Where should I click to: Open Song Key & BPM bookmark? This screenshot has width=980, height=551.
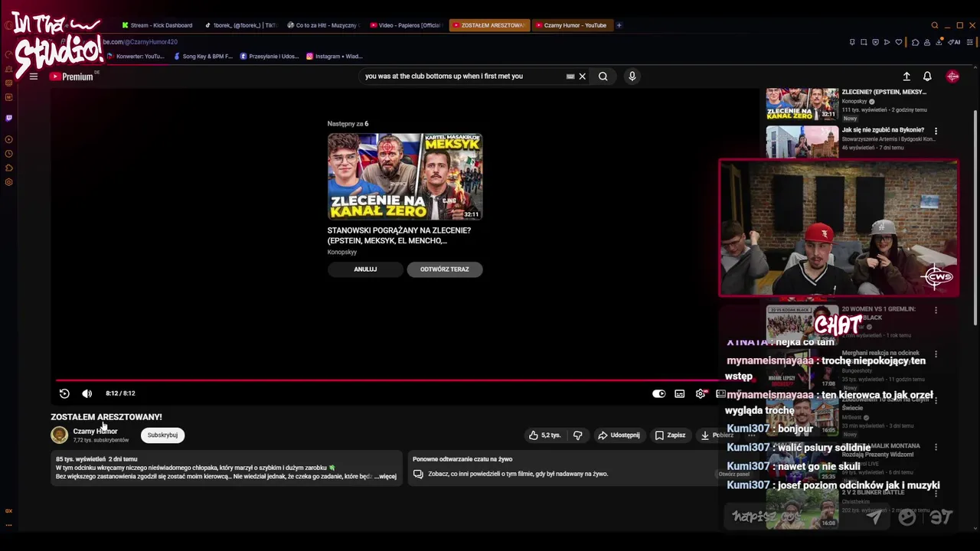[203, 57]
